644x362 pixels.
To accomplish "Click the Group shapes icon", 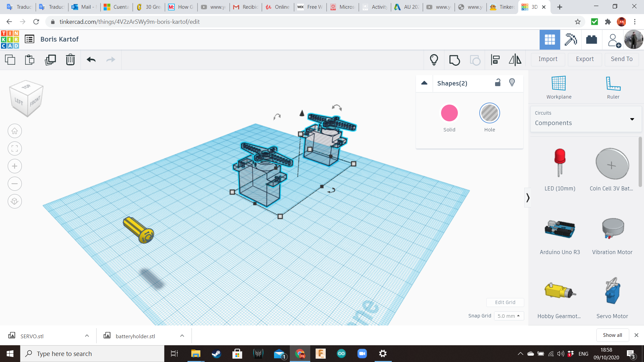I will pos(454,60).
